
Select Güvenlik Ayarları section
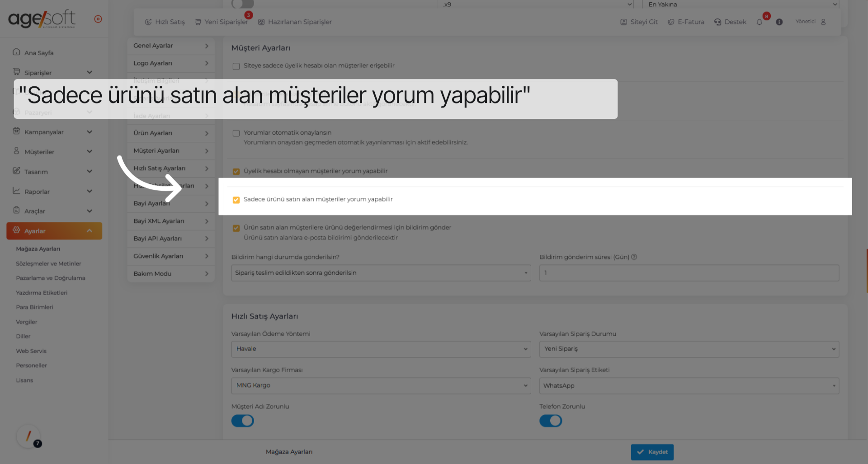(x=171, y=256)
